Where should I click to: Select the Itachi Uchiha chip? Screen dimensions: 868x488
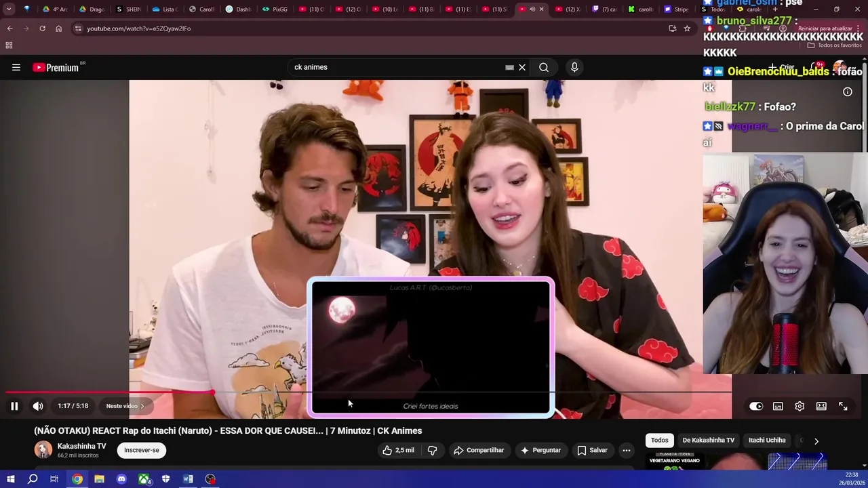[x=767, y=441]
